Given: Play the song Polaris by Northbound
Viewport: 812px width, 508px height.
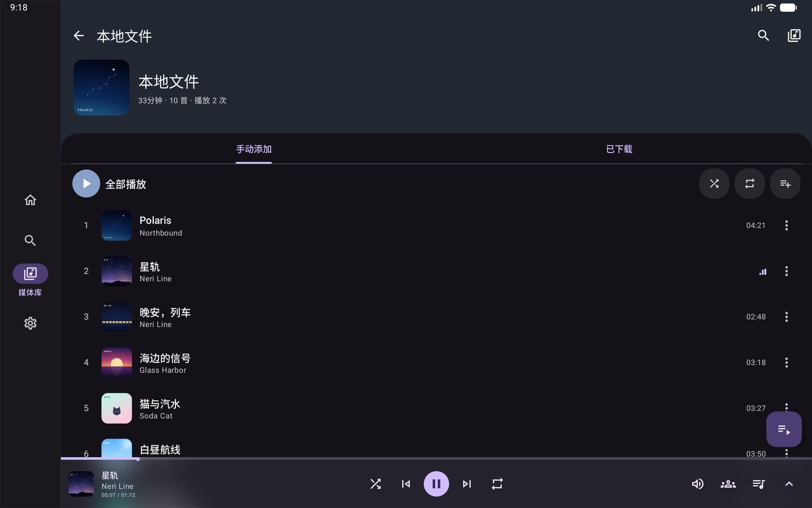Looking at the screenshot, I should [x=436, y=225].
